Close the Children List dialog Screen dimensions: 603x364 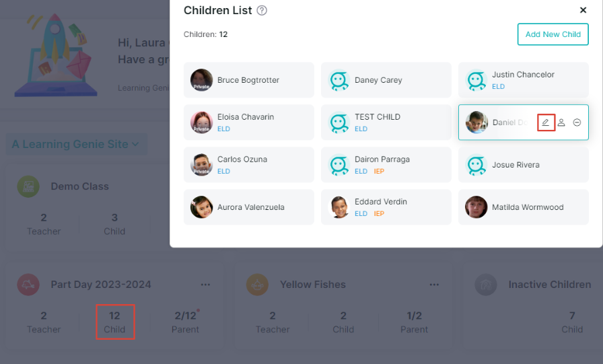pyautogui.click(x=583, y=10)
